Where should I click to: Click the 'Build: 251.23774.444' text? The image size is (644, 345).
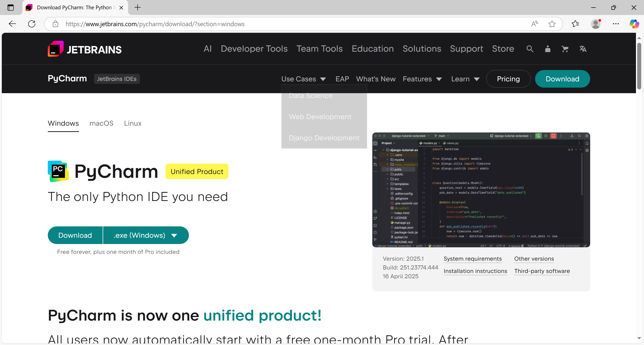(411, 268)
